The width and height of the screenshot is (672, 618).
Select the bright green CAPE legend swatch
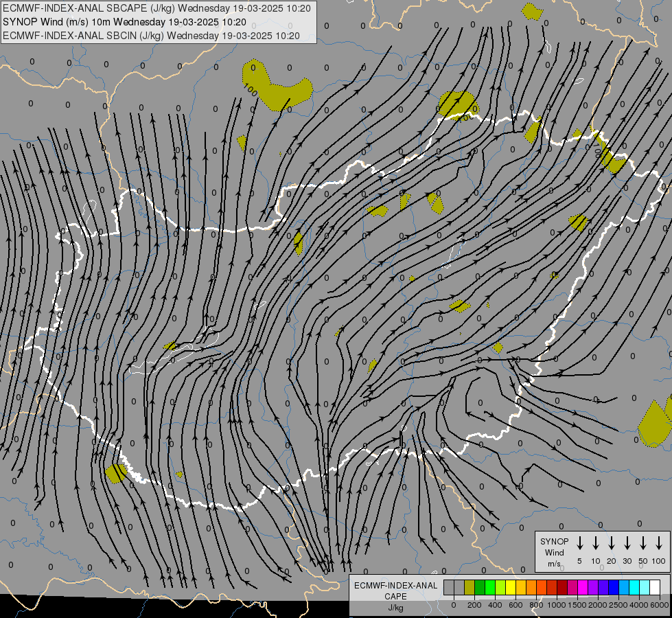490,587
